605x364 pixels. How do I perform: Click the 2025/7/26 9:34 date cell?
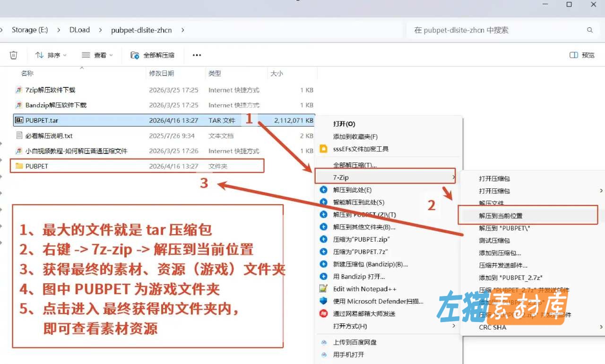point(172,135)
